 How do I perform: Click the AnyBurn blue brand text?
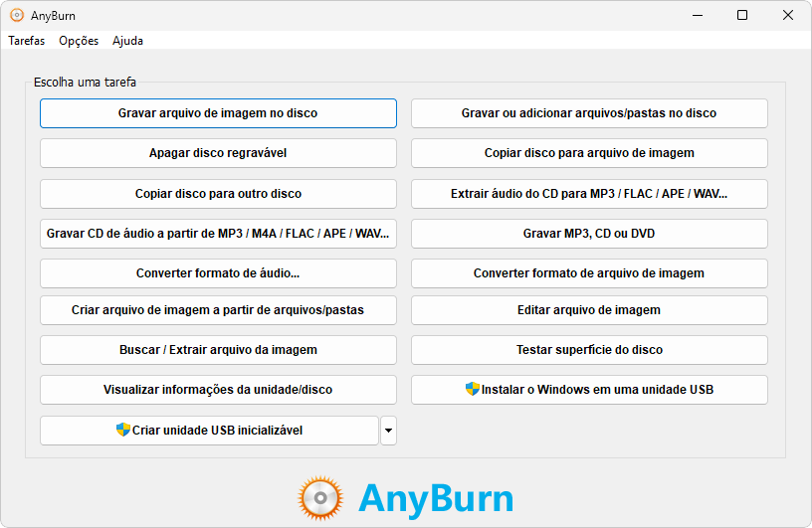click(x=436, y=498)
